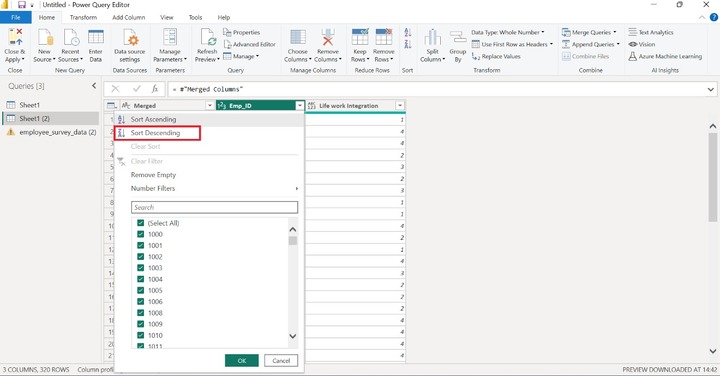The height and width of the screenshot is (376, 720).
Task: Uncheck the 1006 value checkbox
Action: point(141,302)
